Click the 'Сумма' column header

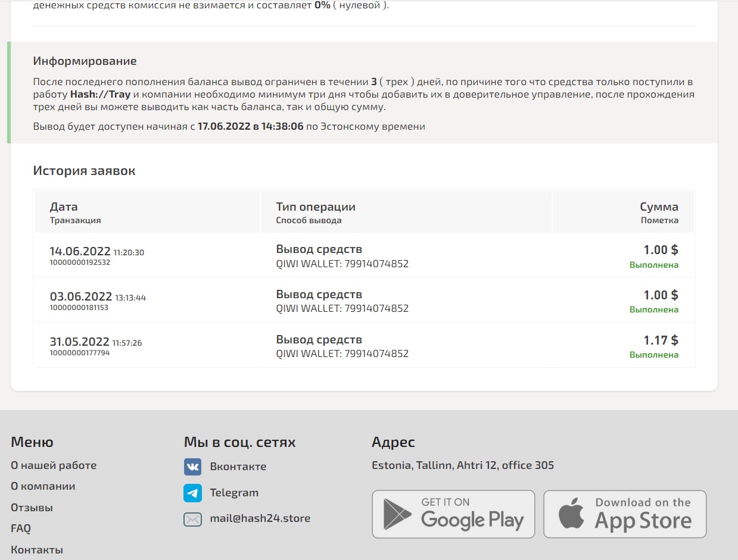659,207
